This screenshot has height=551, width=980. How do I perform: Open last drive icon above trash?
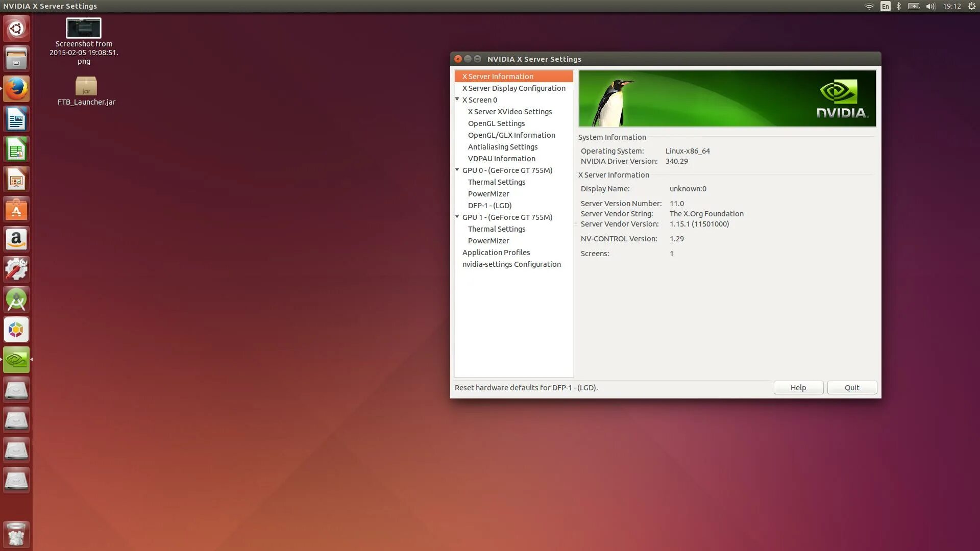coord(16,480)
